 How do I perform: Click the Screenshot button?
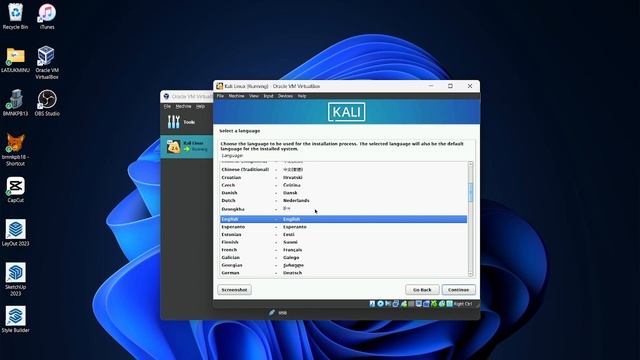(x=234, y=290)
